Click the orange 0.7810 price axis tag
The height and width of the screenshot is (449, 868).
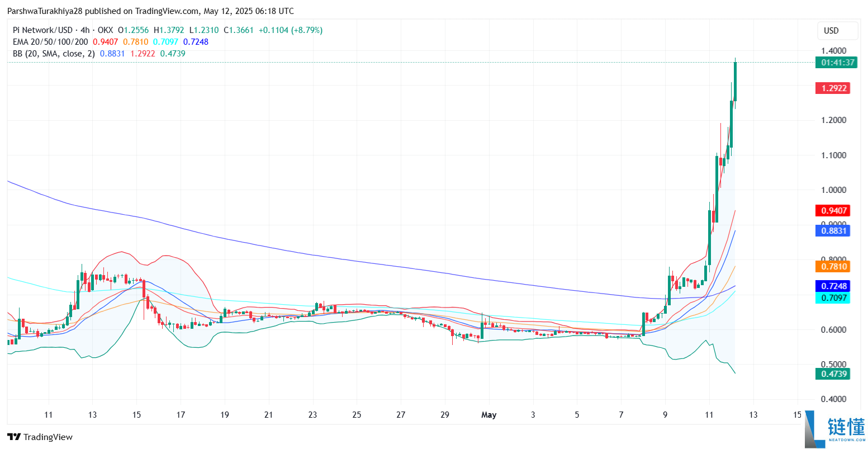(833, 266)
